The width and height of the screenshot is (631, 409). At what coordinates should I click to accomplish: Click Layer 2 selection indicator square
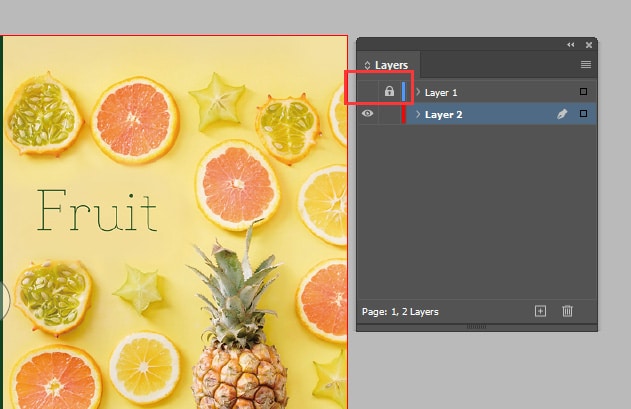(x=583, y=114)
